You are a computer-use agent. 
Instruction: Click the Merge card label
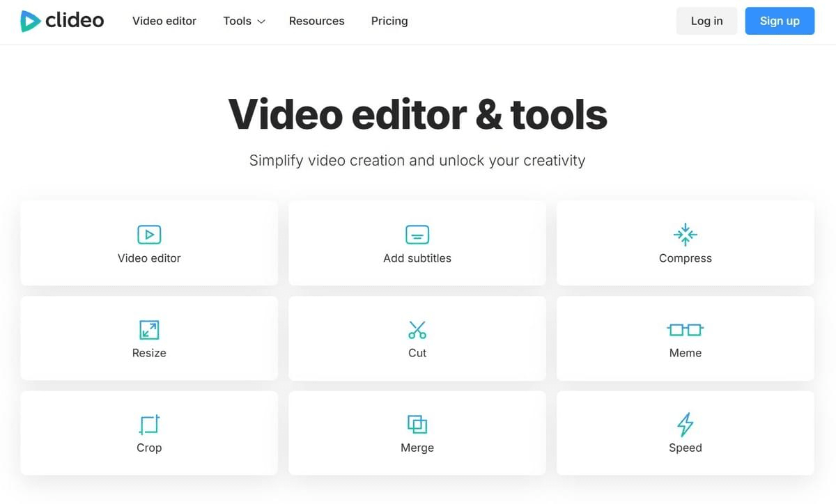(417, 448)
